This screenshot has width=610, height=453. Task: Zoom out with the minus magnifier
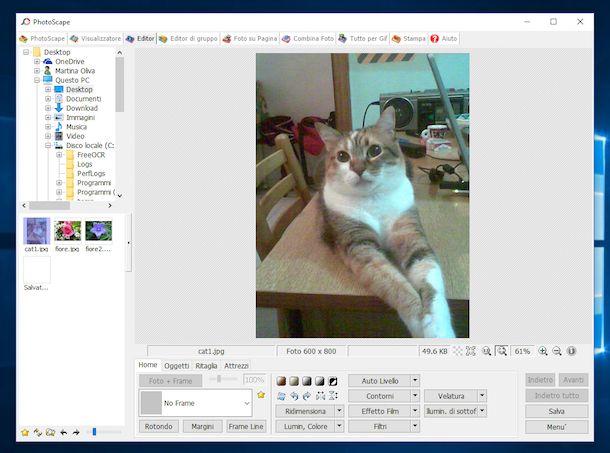coord(557,351)
